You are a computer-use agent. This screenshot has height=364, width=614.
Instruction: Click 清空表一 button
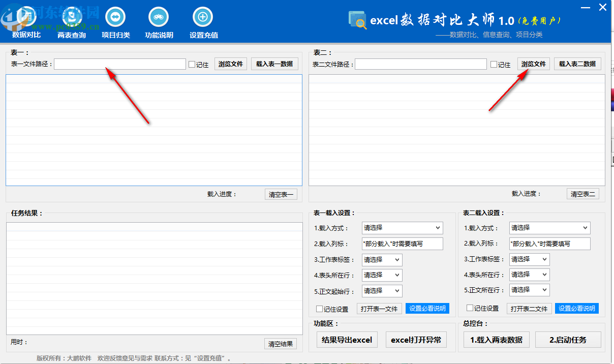click(281, 194)
